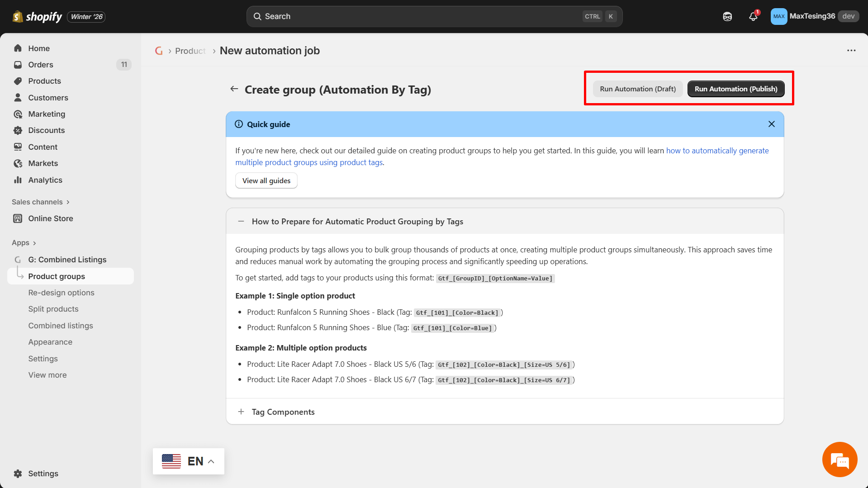Click the Home icon in sidebar
The width and height of the screenshot is (868, 488).
pos(18,48)
